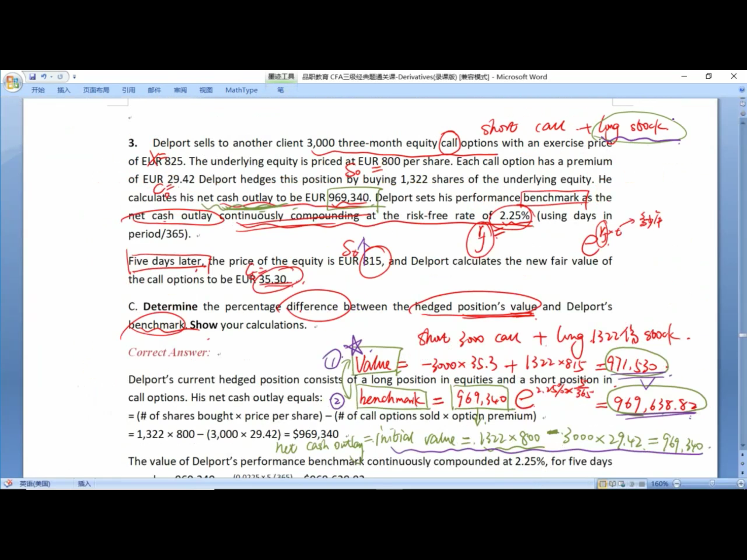Click the 英语(美国) language indicator

coord(35,484)
